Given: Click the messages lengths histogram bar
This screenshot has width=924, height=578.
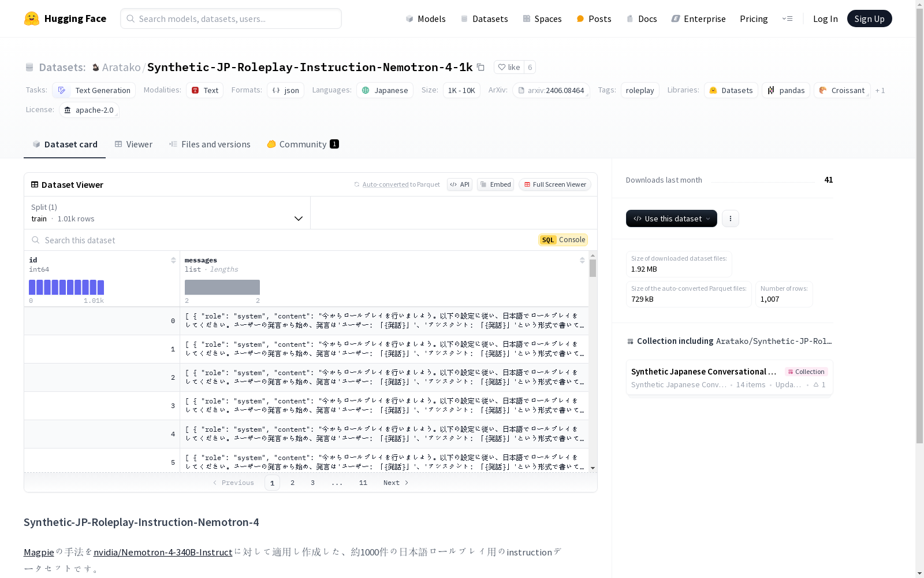Looking at the screenshot, I should tap(222, 287).
